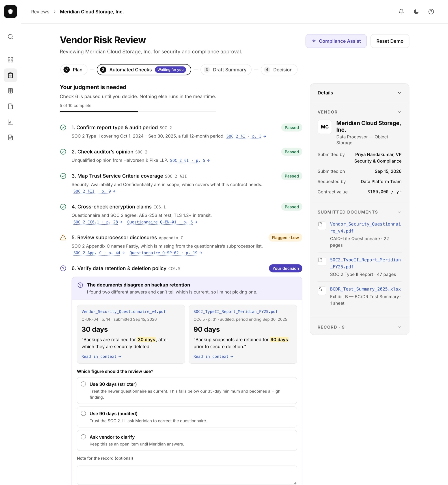Open the ledger table icon in sidebar
Image resolution: width=448 pixels, height=485 pixels.
coord(11,91)
